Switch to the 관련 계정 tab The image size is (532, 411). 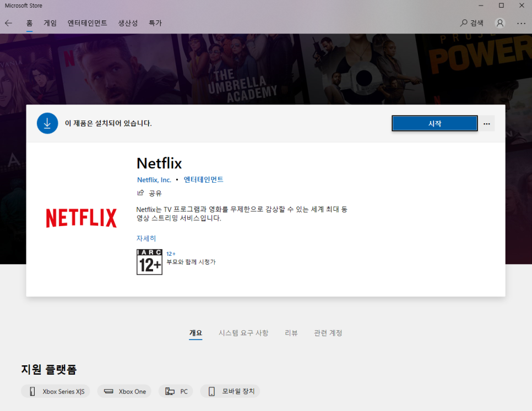pyautogui.click(x=328, y=333)
